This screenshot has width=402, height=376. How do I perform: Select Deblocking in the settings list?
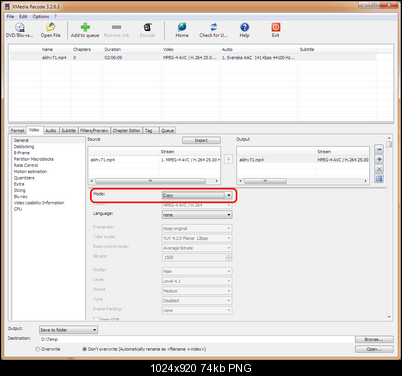(24, 147)
